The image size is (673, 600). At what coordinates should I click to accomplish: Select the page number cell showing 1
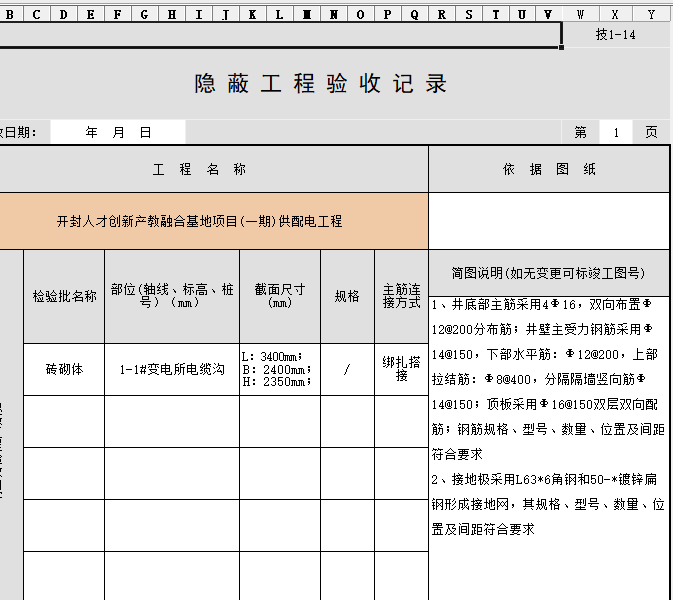coord(615,132)
